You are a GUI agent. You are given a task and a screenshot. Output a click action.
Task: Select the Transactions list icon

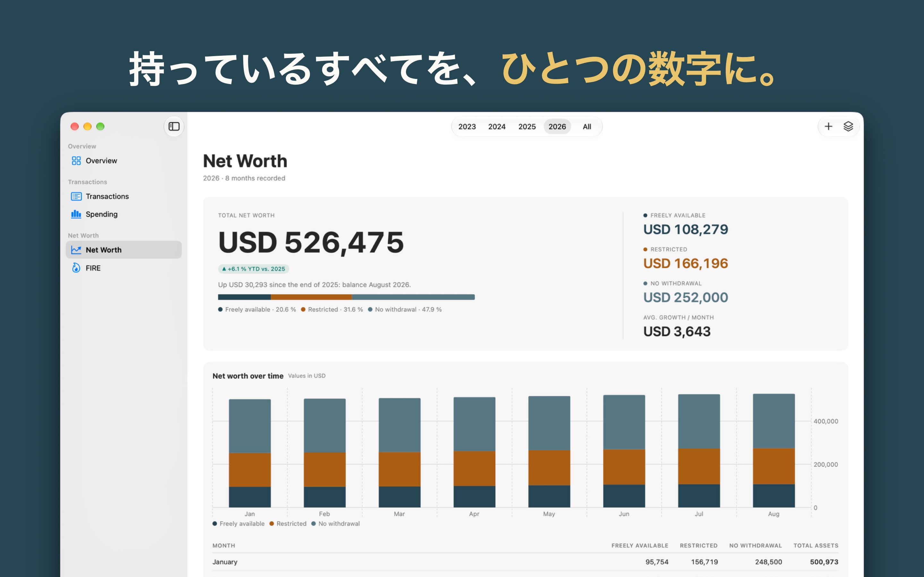click(x=76, y=196)
